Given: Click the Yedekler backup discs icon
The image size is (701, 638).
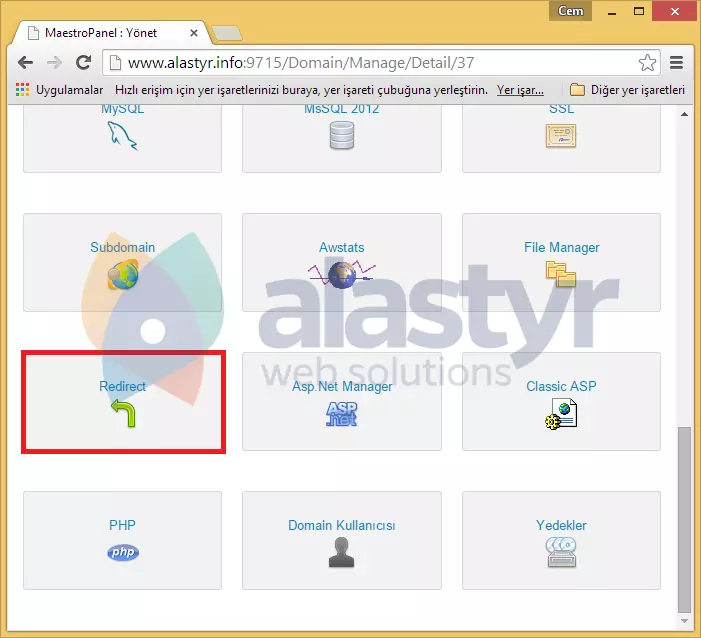Looking at the screenshot, I should 561,552.
